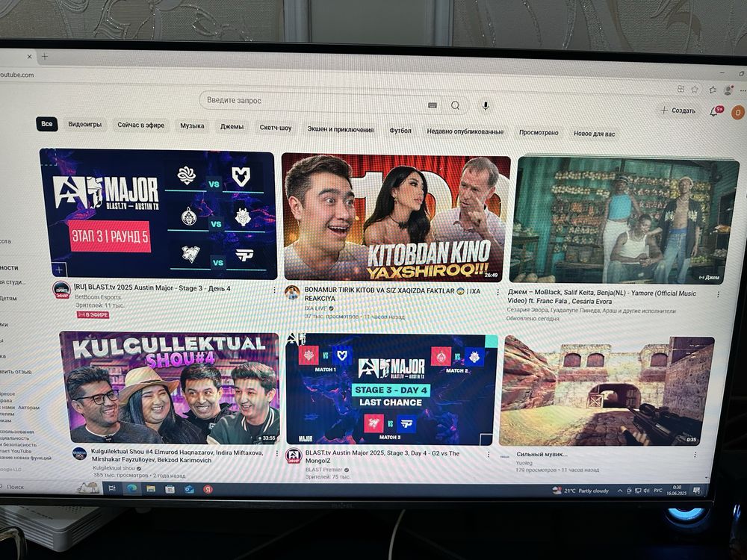The height and width of the screenshot is (560, 747).
Task: Open the account avatar menu
Action: 738,113
